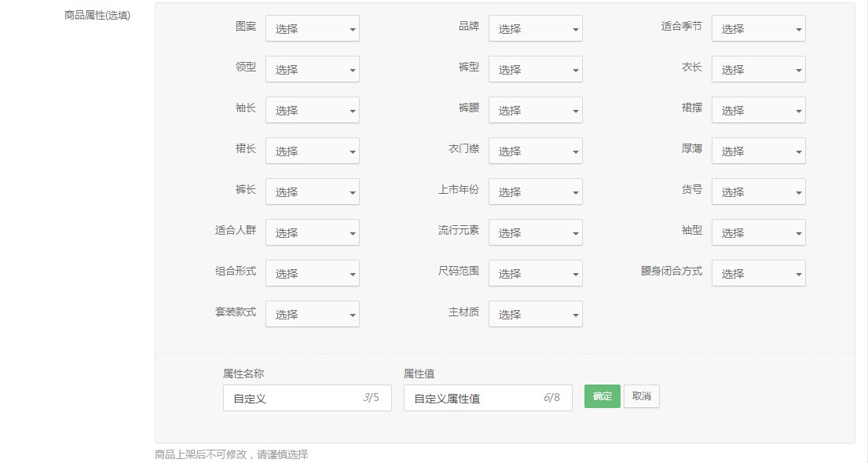Expand the 主材质 dropdown
The image size is (868, 463).
point(535,315)
